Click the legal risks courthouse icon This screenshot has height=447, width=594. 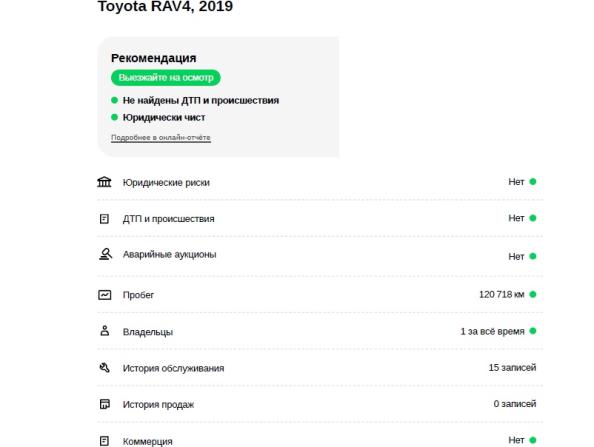pyautogui.click(x=104, y=182)
